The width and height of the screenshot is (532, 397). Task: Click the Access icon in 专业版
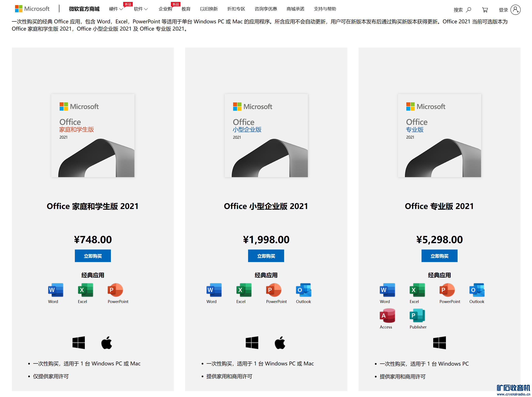point(387,315)
